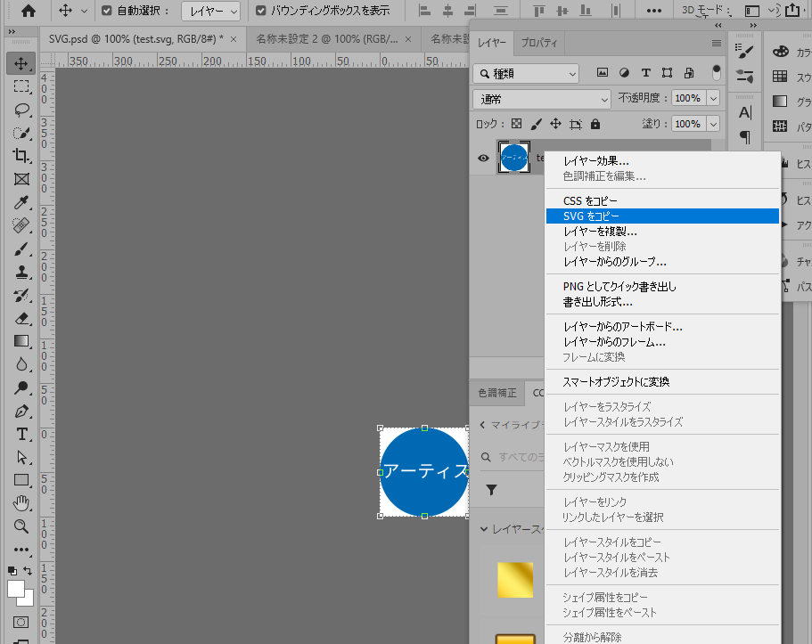
Task: Select the Lasso tool
Action: 21,110
